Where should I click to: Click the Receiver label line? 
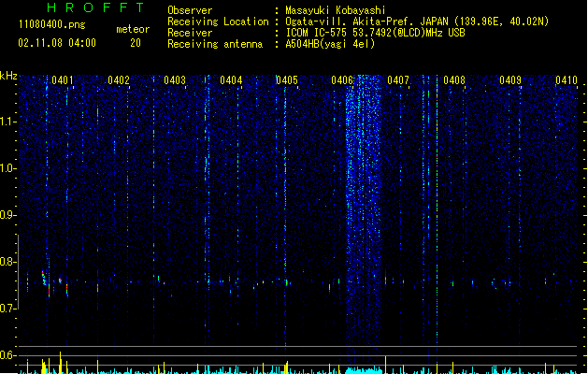190,33
